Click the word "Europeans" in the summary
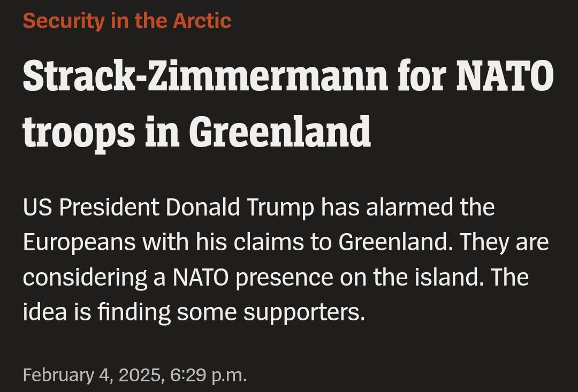The height and width of the screenshot is (392, 578). coord(79,242)
